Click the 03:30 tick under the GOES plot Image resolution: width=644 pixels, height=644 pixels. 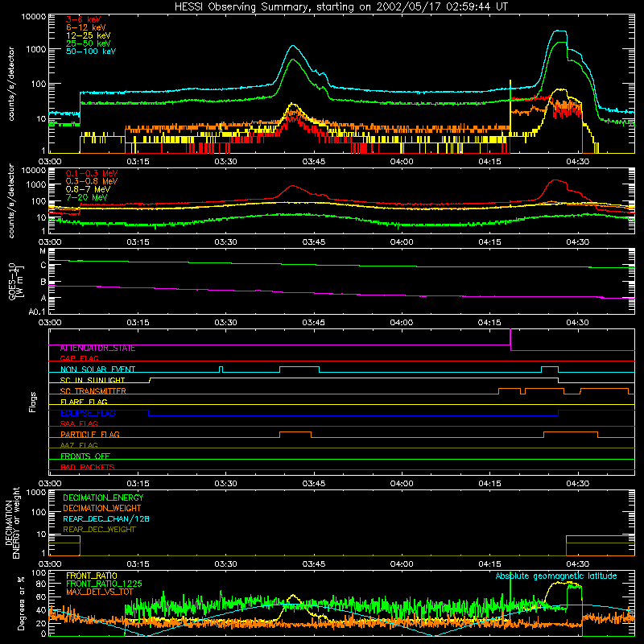click(225, 323)
